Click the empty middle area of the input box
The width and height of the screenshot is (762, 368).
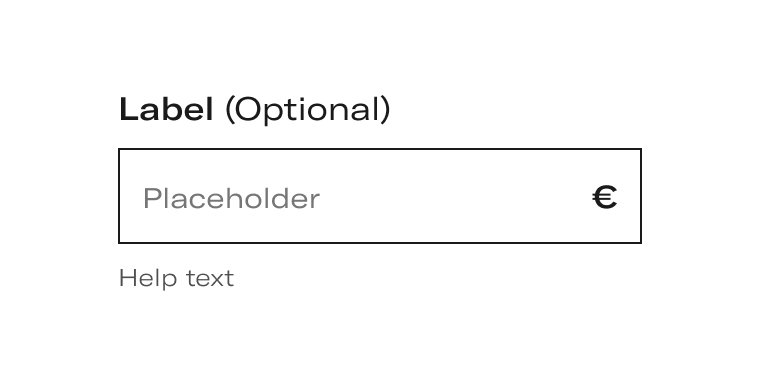click(452, 197)
